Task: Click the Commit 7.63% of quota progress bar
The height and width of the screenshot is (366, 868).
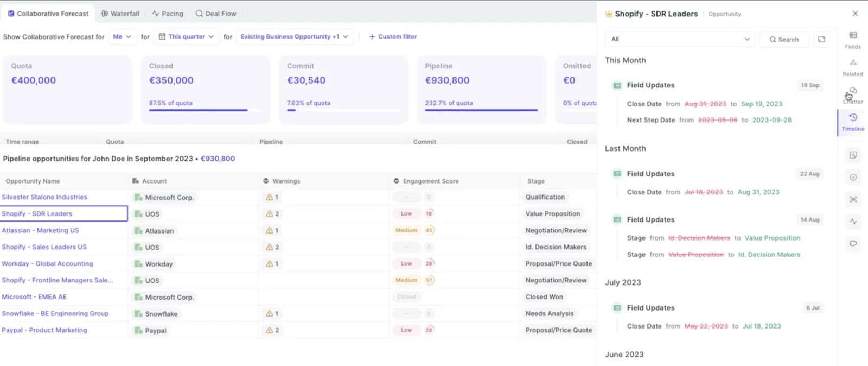Action: 343,110
